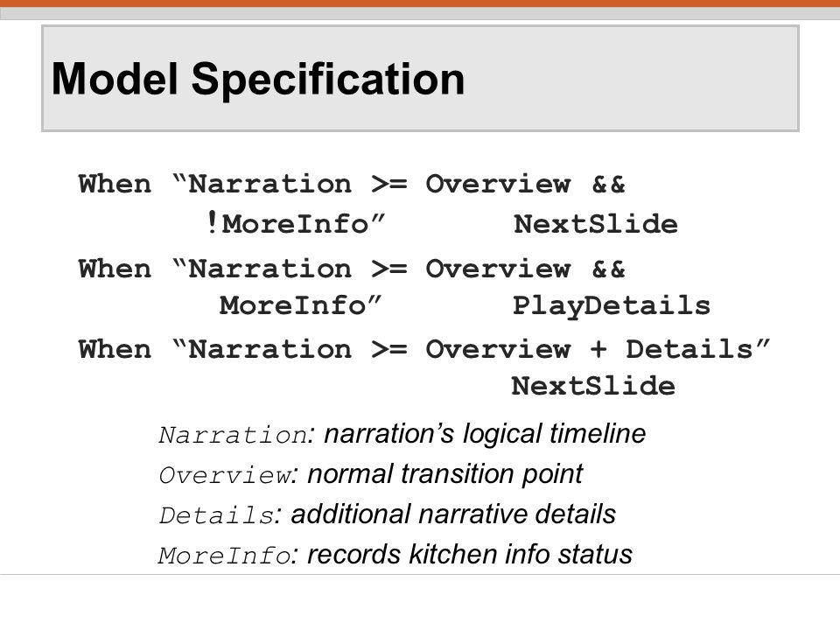Click the Model Specification slide title
This screenshot has width=840, height=630.
coord(257,80)
